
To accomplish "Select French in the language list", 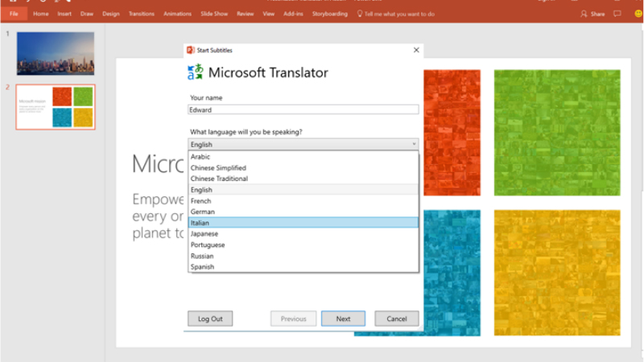I will point(303,200).
